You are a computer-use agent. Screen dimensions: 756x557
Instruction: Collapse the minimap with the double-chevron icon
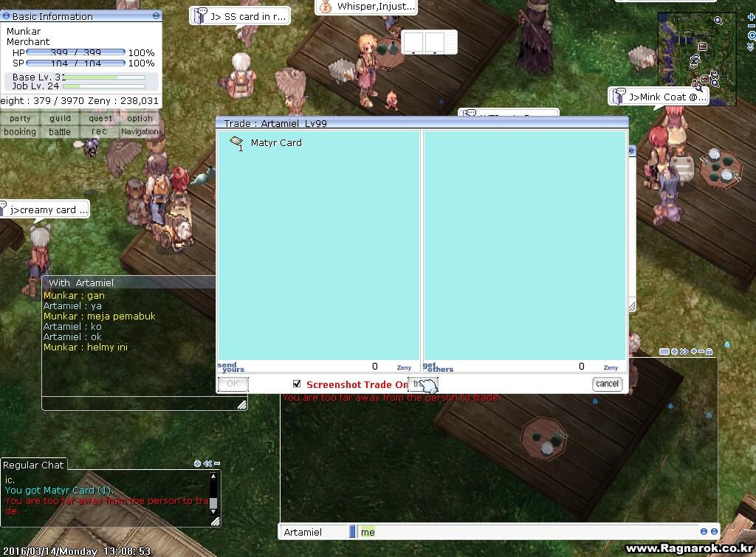point(751,46)
